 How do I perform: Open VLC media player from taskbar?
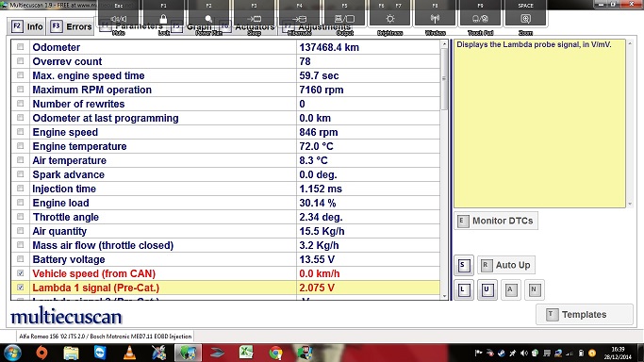(x=129, y=353)
